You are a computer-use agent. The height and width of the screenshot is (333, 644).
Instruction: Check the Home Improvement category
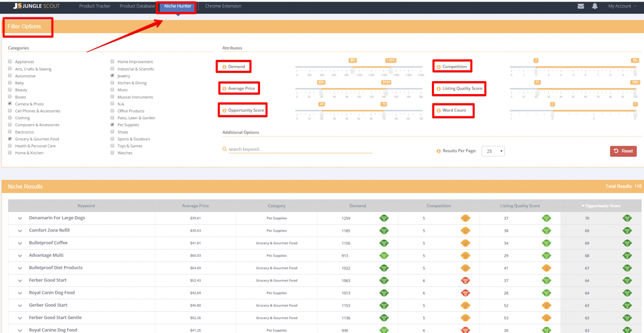pos(112,62)
